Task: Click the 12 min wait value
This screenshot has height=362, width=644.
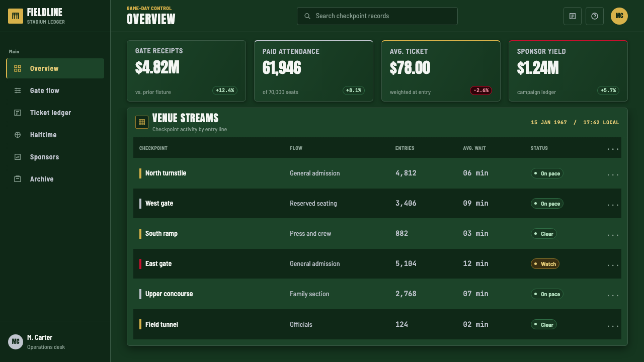Action: (476, 263)
